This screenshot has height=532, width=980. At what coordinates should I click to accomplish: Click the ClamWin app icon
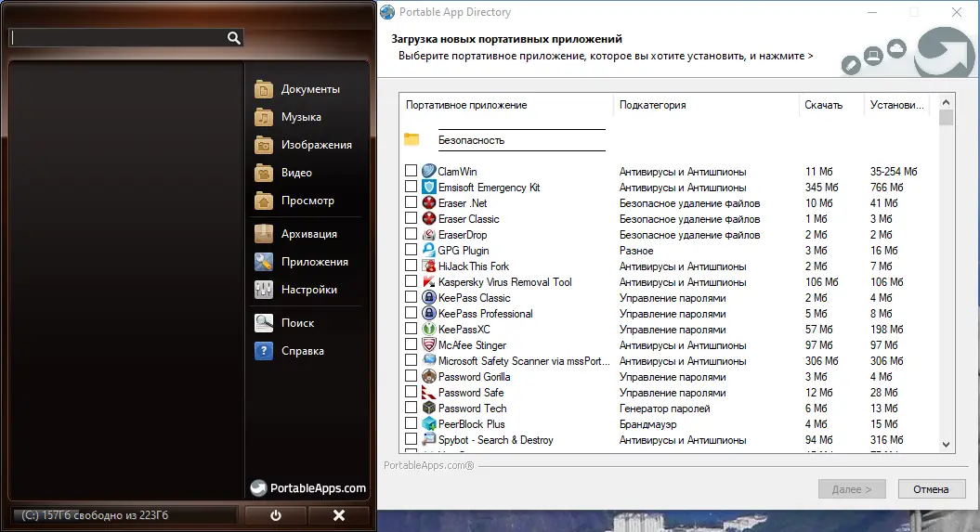point(429,171)
